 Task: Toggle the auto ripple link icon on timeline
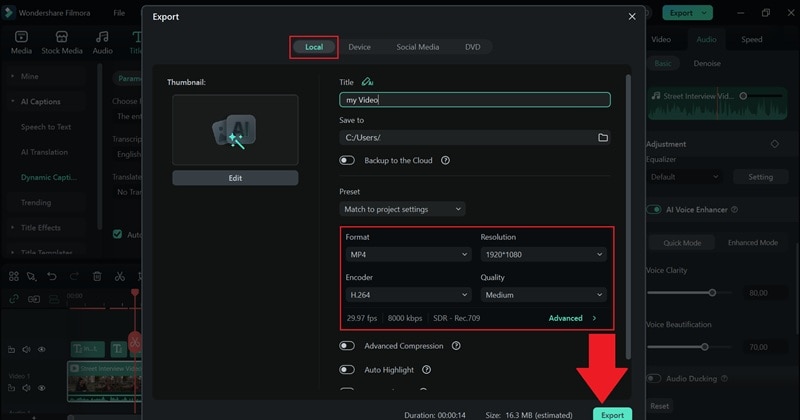click(14, 299)
